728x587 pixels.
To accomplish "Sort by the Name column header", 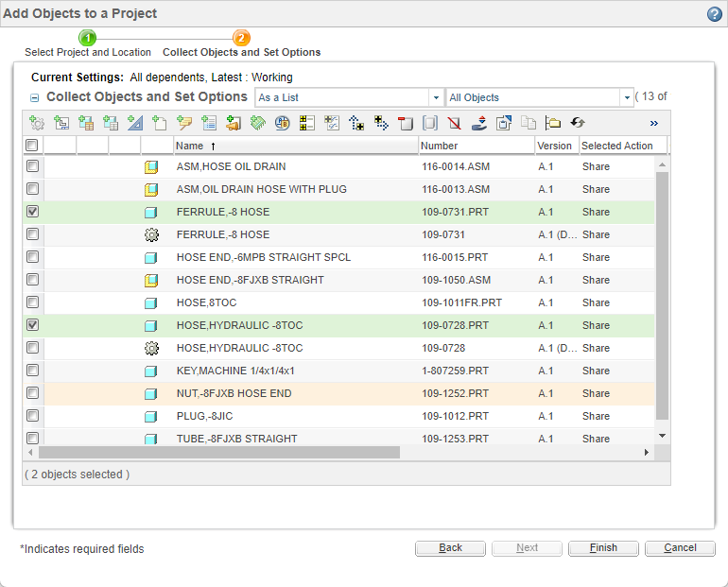I will [295, 146].
